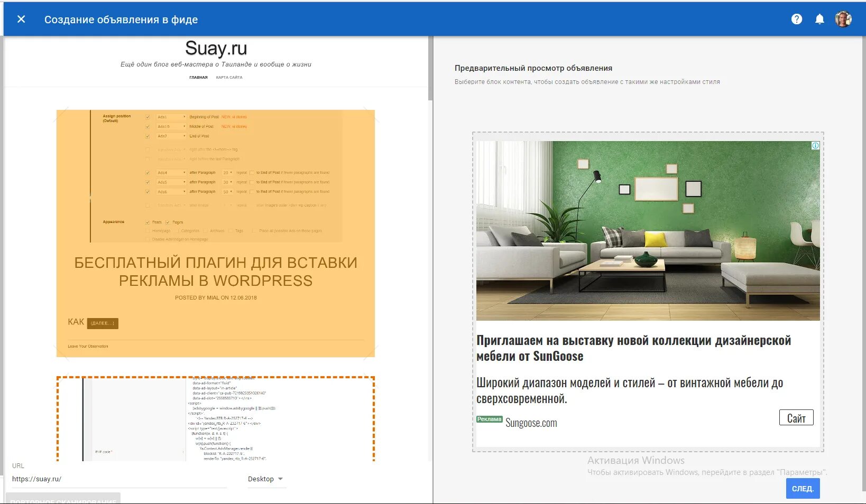
Task: Close the in-feed ad creation dialog
Action: [x=21, y=19]
